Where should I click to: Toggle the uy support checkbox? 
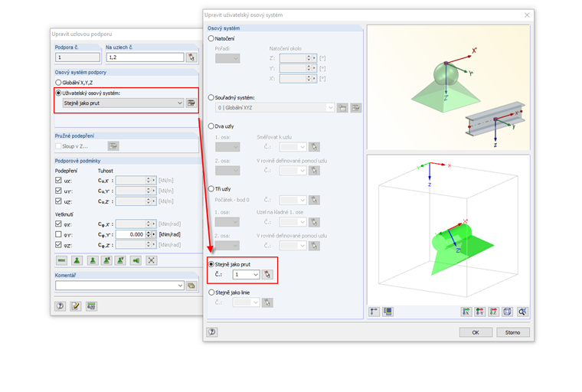58,191
